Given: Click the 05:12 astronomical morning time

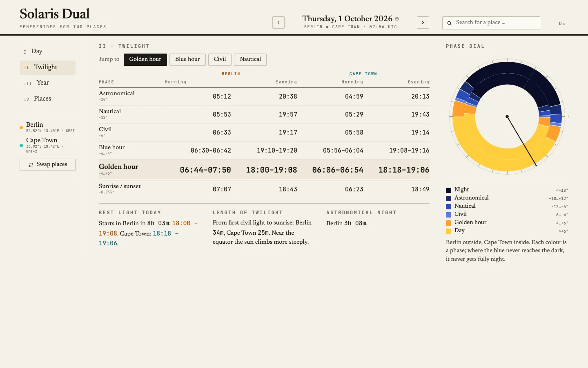Looking at the screenshot, I should (x=222, y=96).
